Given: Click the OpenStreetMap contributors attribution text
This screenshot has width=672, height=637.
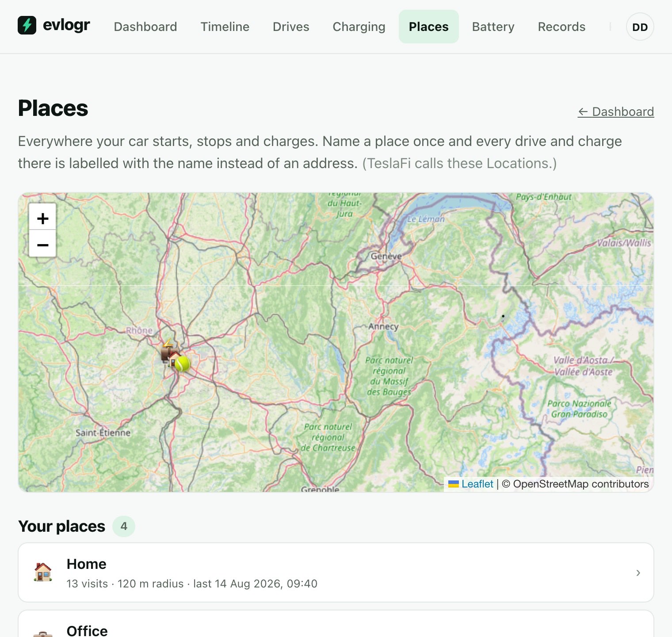Looking at the screenshot, I should tap(576, 484).
